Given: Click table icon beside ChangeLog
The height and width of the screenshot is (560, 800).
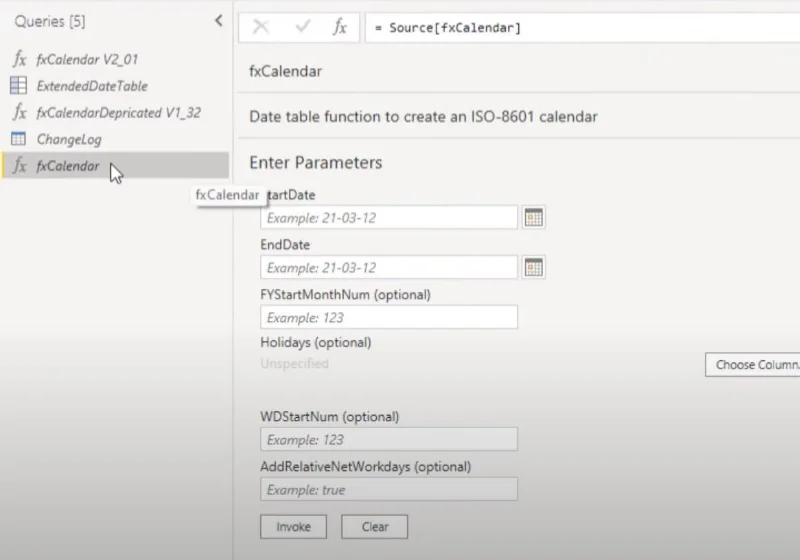Looking at the screenshot, I should pos(18,139).
